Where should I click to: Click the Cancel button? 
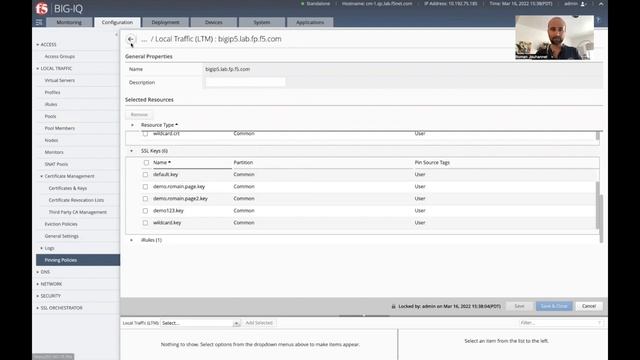tap(589, 306)
